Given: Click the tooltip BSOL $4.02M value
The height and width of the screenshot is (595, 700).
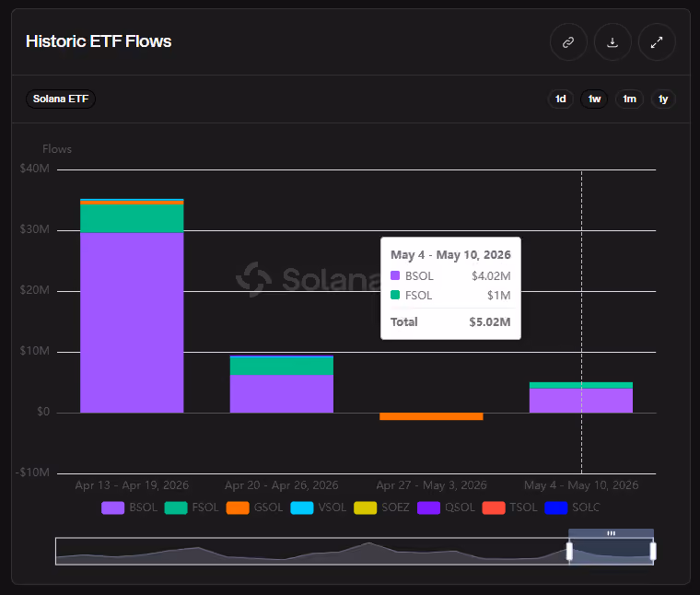Looking at the screenshot, I should click(491, 275).
